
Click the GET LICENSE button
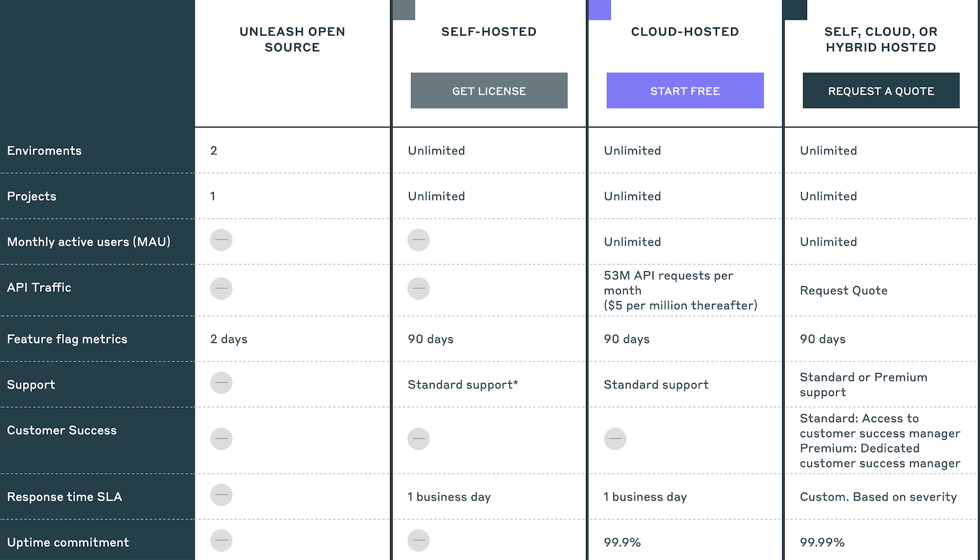[x=489, y=91]
